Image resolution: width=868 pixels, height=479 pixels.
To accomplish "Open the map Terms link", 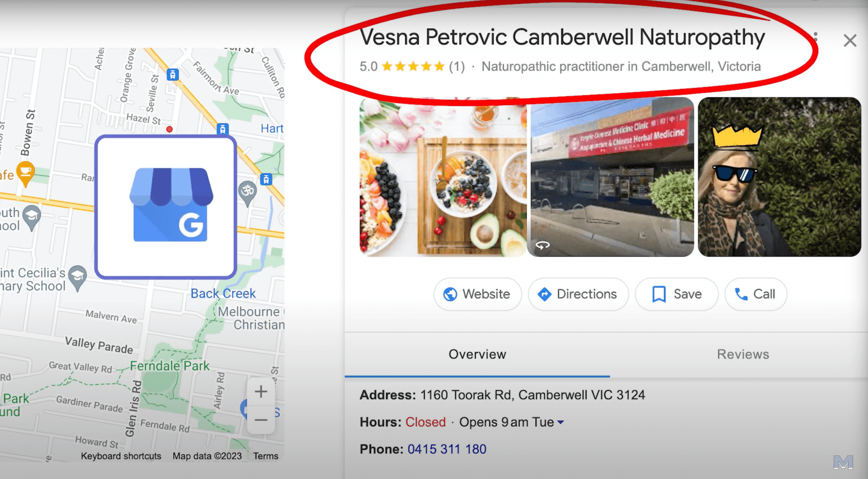I will 265,456.
